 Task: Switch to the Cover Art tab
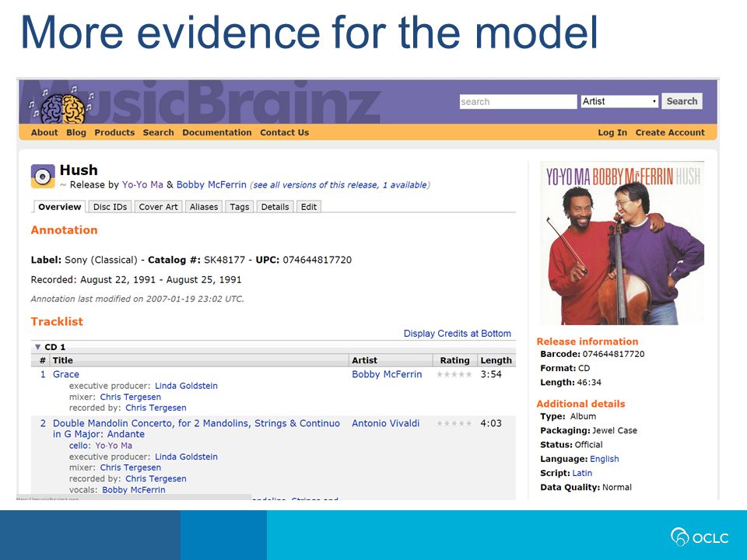[x=158, y=207]
